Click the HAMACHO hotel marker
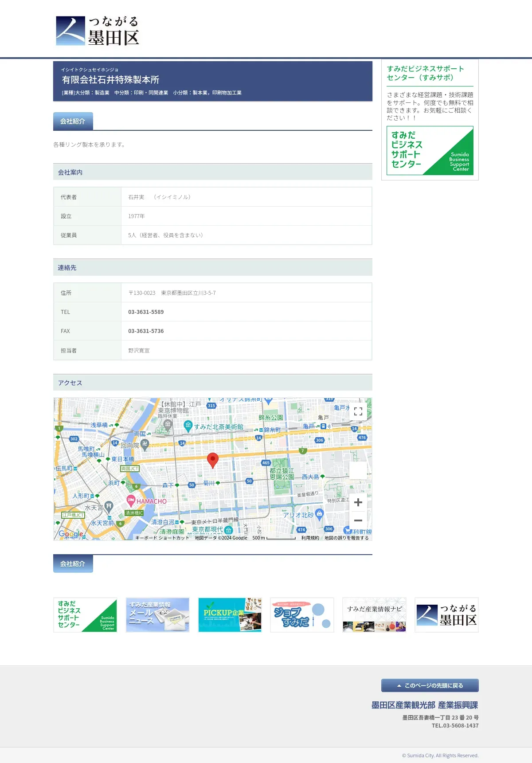 [x=131, y=501]
